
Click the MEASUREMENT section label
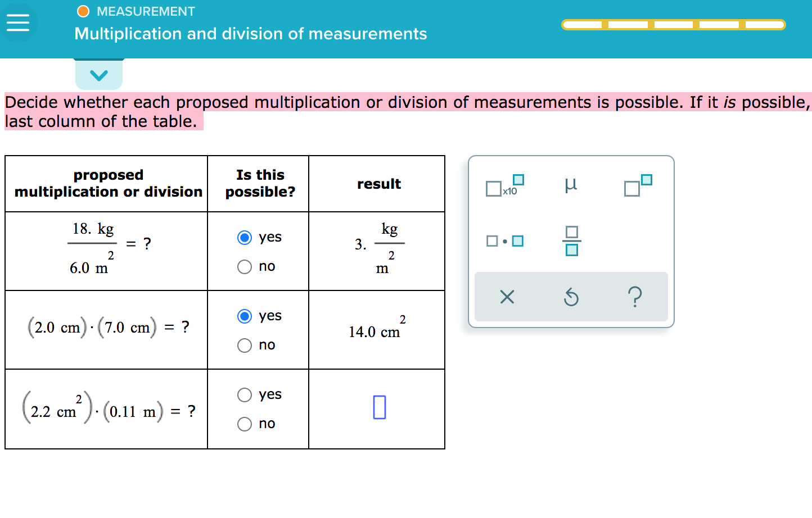(146, 11)
